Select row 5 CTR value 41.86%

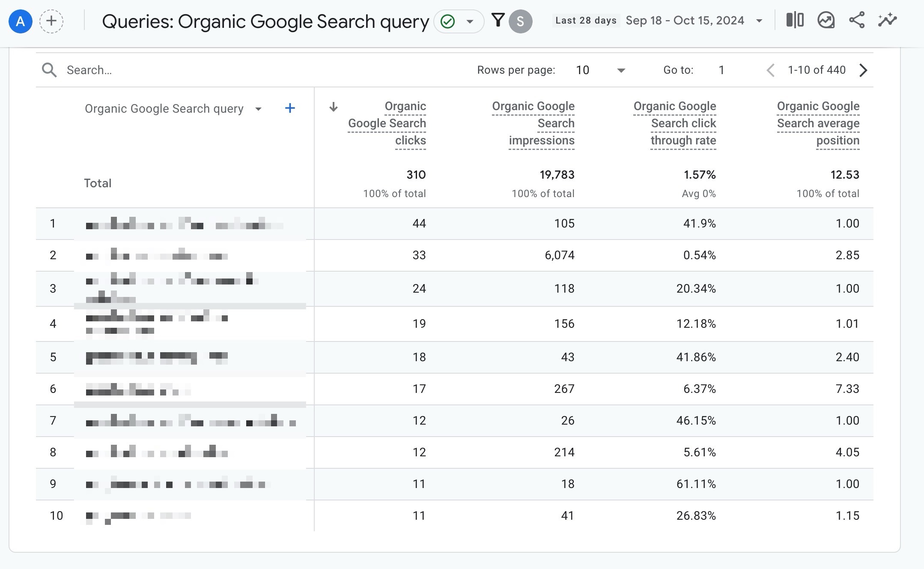pos(696,357)
